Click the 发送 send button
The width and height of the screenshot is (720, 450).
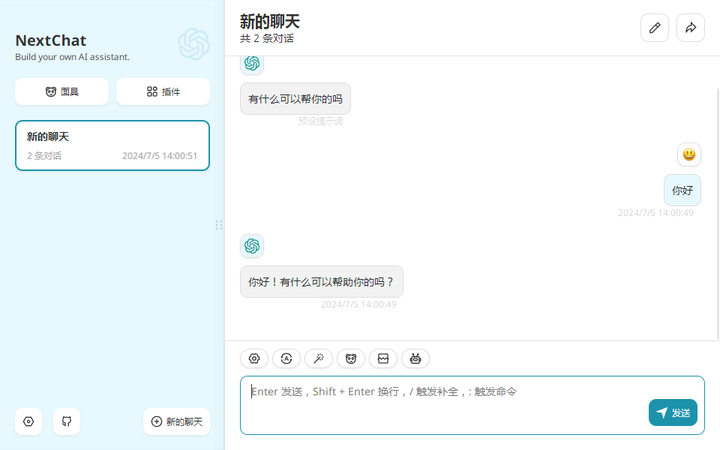pos(673,412)
